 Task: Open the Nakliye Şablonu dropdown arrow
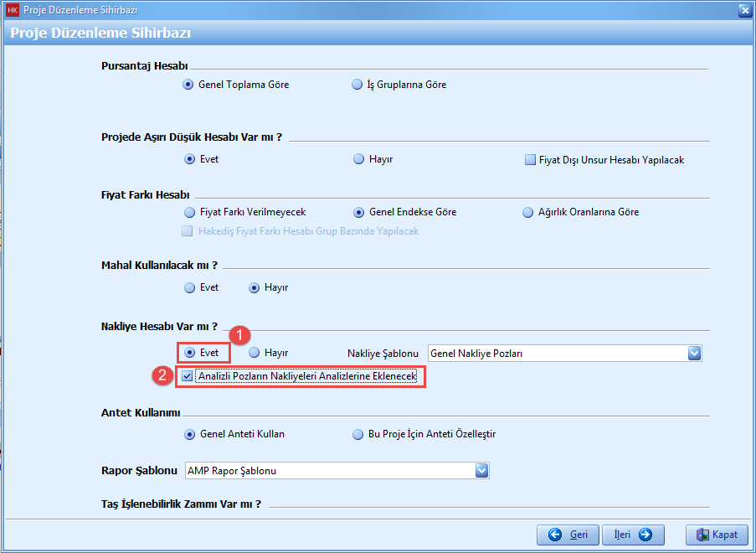click(x=693, y=354)
